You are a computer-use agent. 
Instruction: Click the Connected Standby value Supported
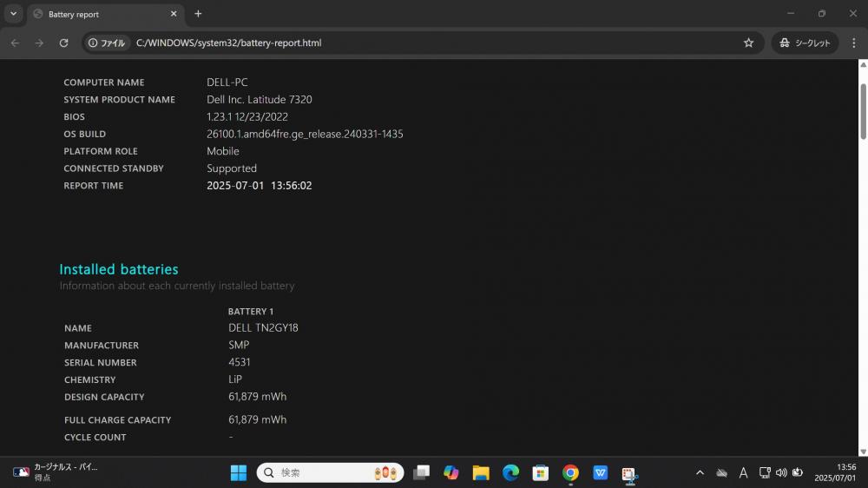(x=232, y=168)
